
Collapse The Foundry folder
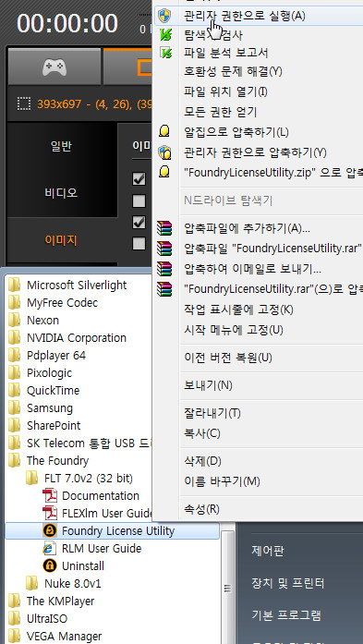(x=57, y=461)
